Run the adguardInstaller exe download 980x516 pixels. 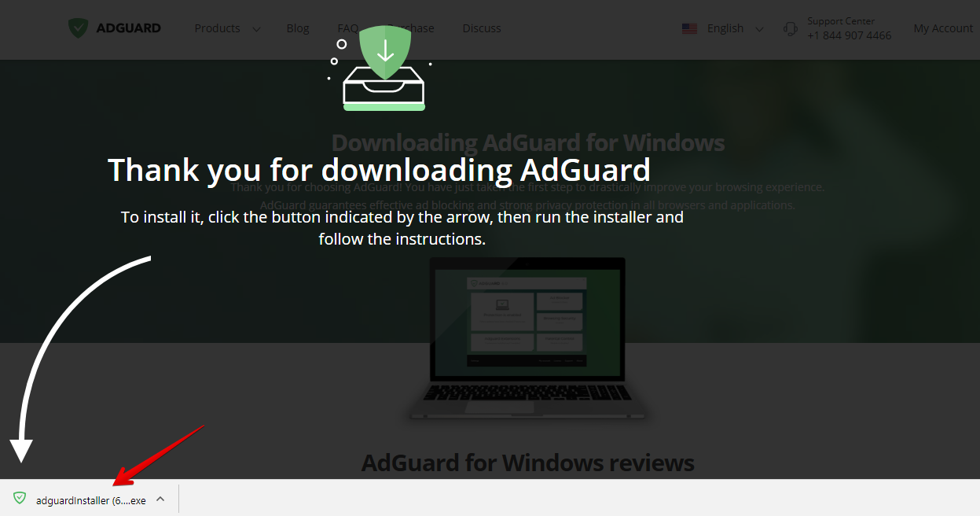[x=90, y=500]
